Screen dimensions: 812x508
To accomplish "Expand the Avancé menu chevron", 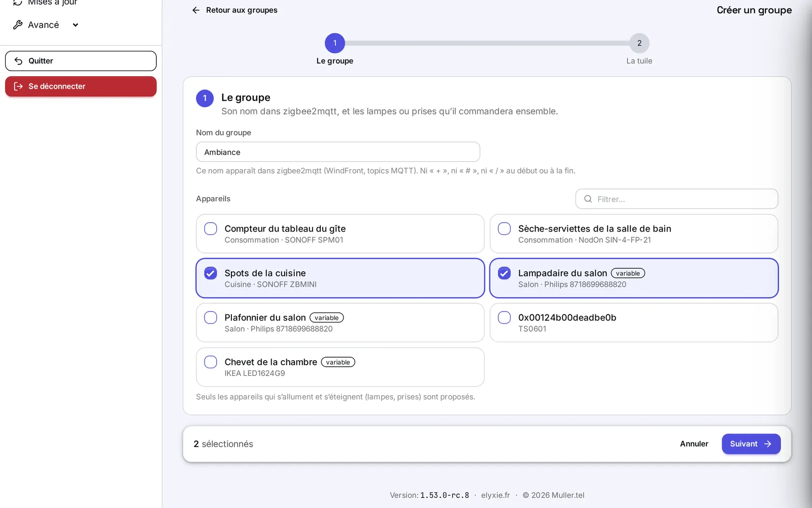I will tap(76, 25).
